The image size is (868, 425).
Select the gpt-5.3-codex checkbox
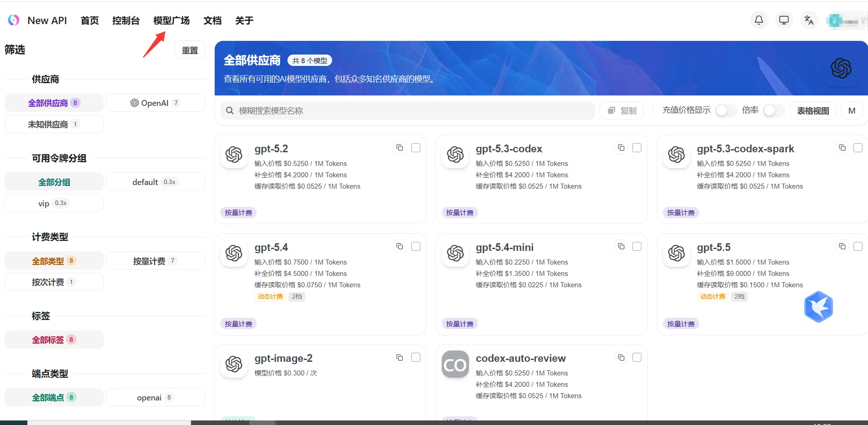click(x=637, y=148)
